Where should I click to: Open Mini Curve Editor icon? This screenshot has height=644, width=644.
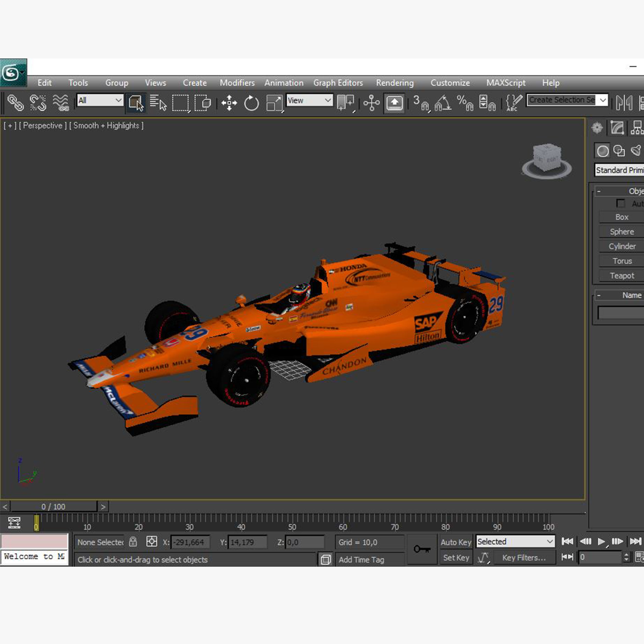[x=14, y=523]
